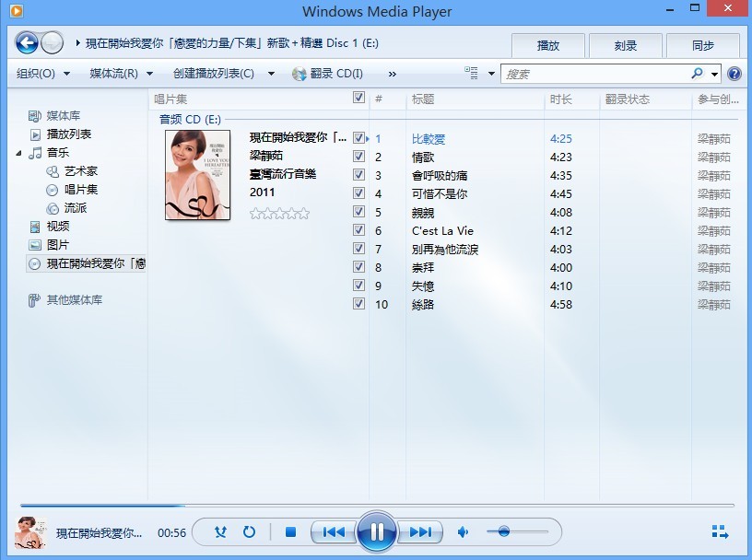The width and height of the screenshot is (752, 560).
Task: Select the song title C'est La Vie
Action: point(442,231)
